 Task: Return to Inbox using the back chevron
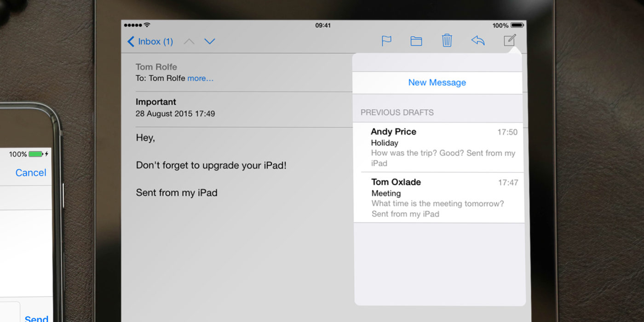(131, 41)
